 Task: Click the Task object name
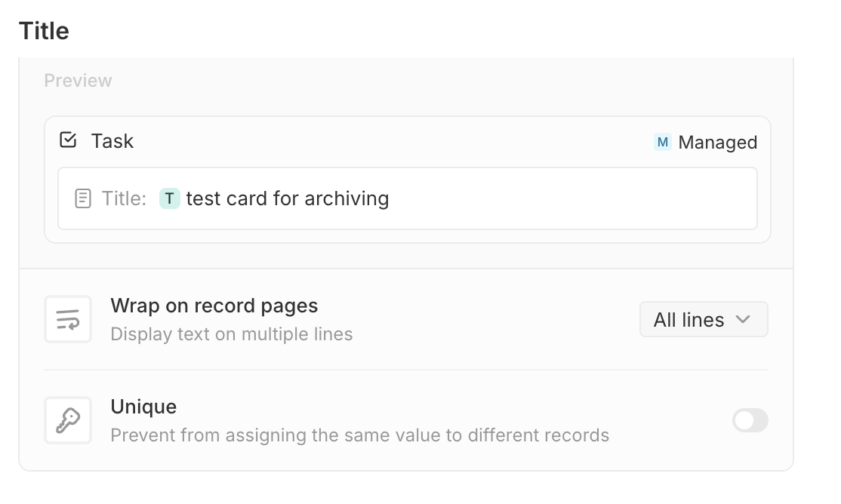[112, 141]
